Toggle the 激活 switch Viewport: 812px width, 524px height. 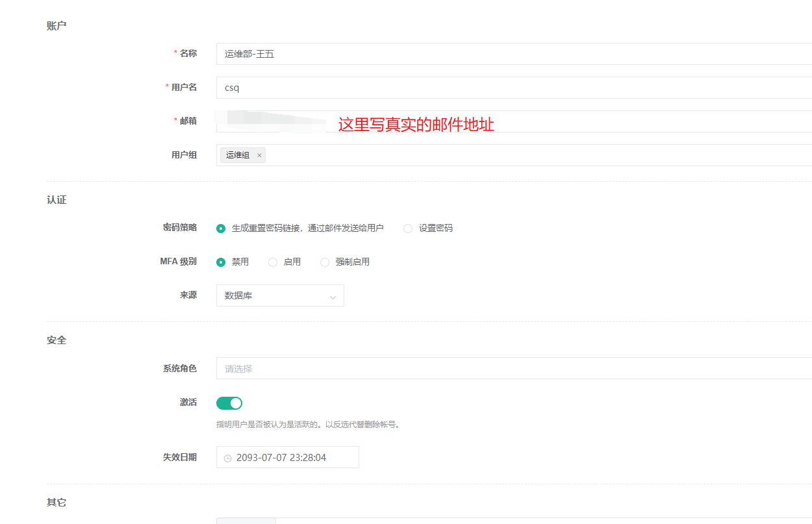229,403
